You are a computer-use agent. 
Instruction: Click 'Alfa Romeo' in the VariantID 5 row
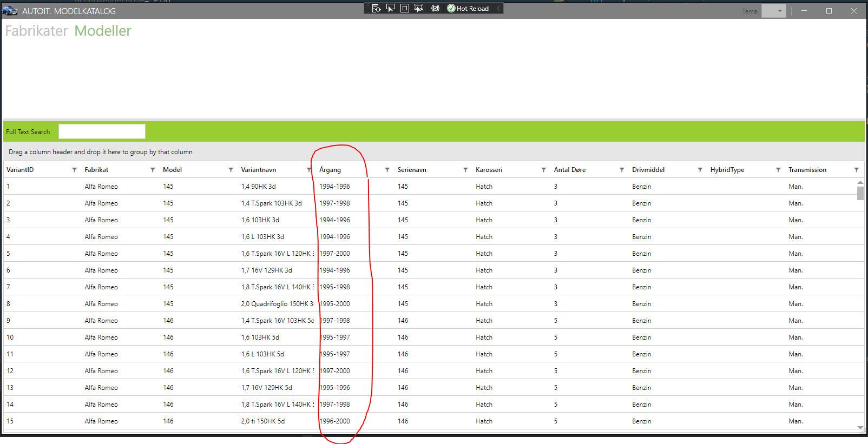pos(101,254)
